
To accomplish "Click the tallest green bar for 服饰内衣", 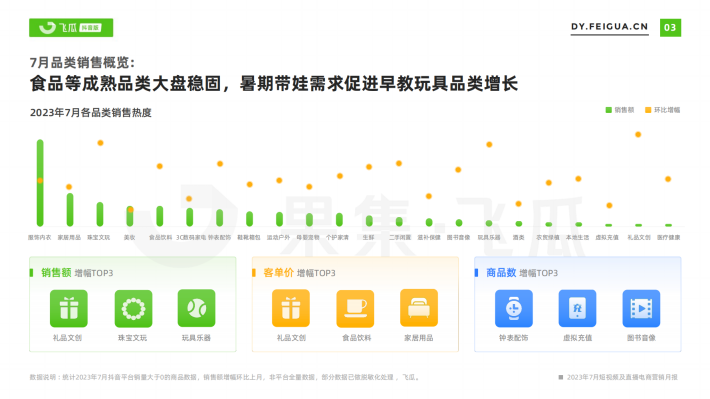I will pyautogui.click(x=40, y=183).
